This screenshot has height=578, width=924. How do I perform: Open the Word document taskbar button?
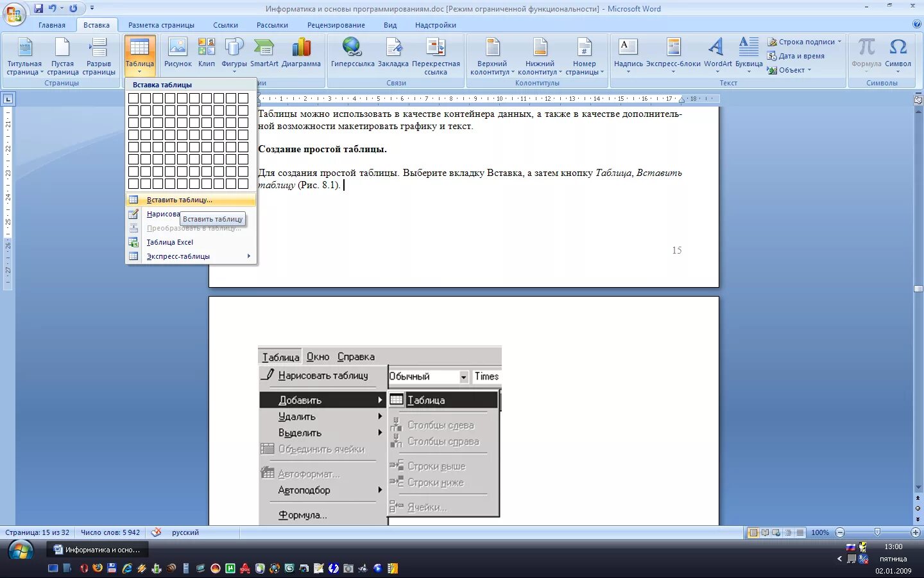[97, 550]
